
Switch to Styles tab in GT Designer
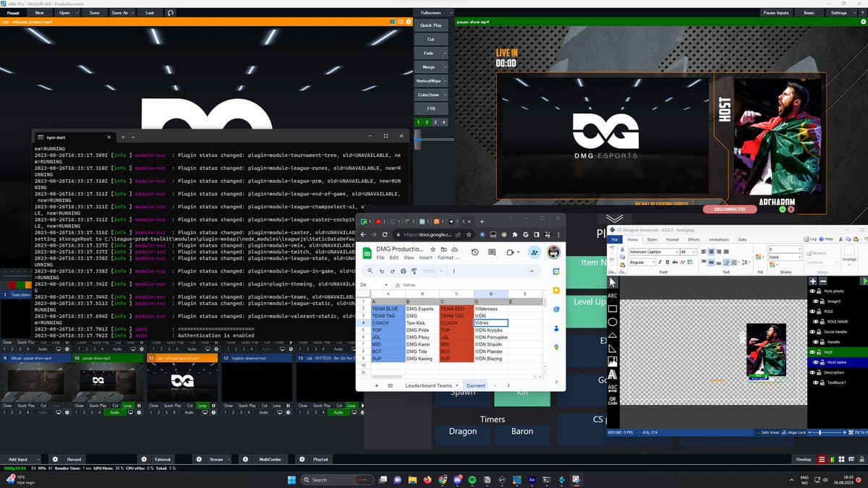(x=652, y=239)
